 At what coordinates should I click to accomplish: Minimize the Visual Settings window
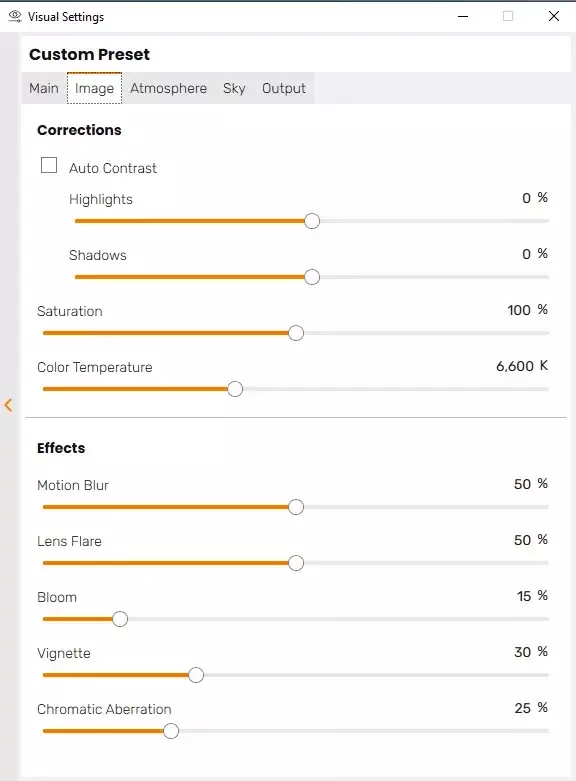pyautogui.click(x=463, y=16)
